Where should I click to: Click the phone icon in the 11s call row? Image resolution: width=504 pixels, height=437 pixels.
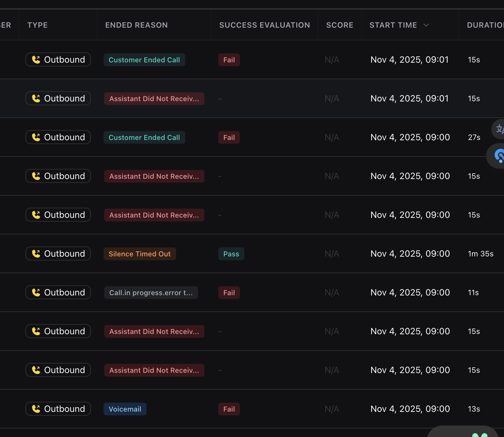pyautogui.click(x=36, y=293)
